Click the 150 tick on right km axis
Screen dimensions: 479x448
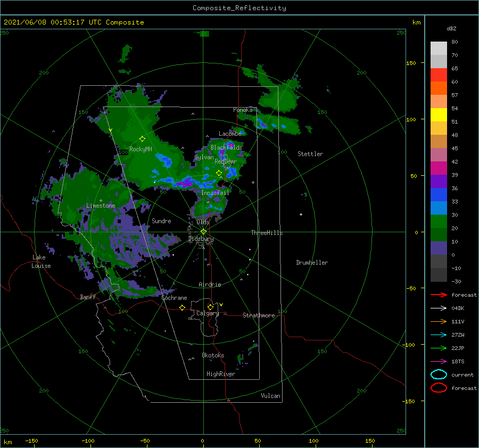pyautogui.click(x=411, y=63)
